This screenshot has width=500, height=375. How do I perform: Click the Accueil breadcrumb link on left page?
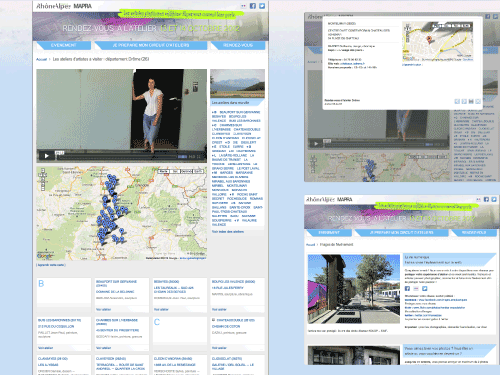[x=41, y=59]
